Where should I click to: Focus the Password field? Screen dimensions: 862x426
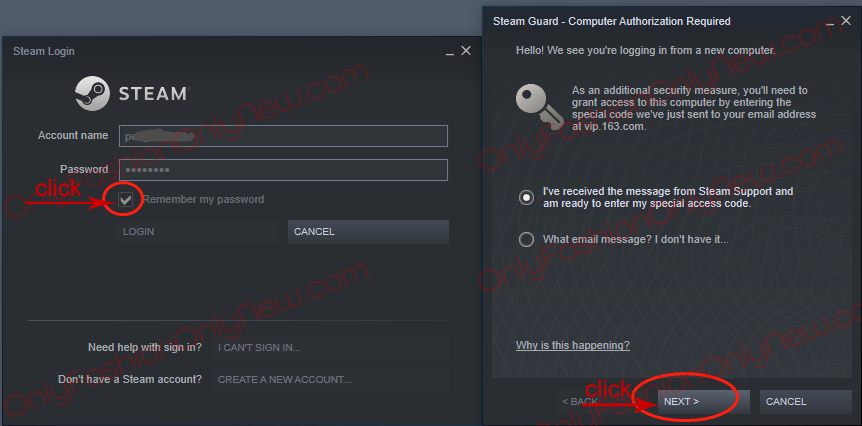(283, 170)
